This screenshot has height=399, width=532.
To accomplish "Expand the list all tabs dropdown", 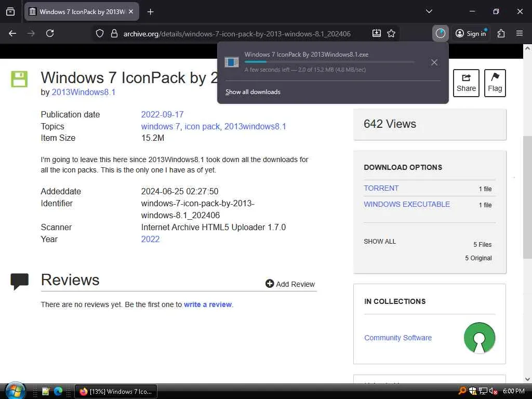I will (429, 11).
